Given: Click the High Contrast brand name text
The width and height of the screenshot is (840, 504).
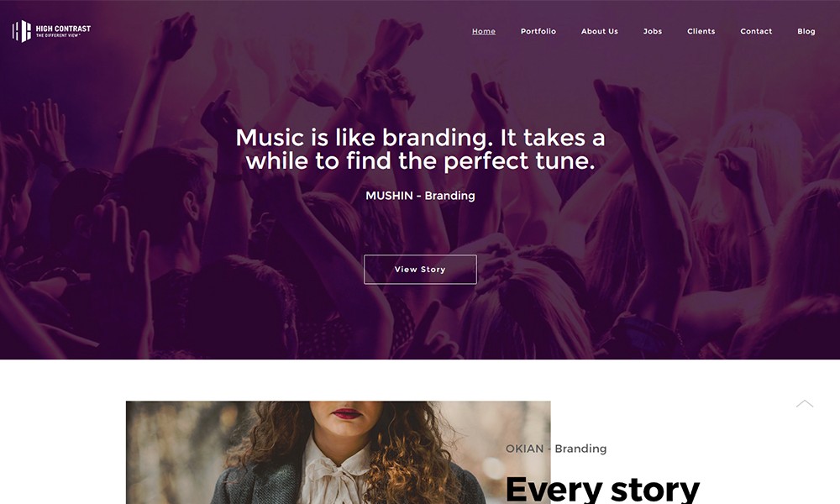Looking at the screenshot, I should [63, 29].
